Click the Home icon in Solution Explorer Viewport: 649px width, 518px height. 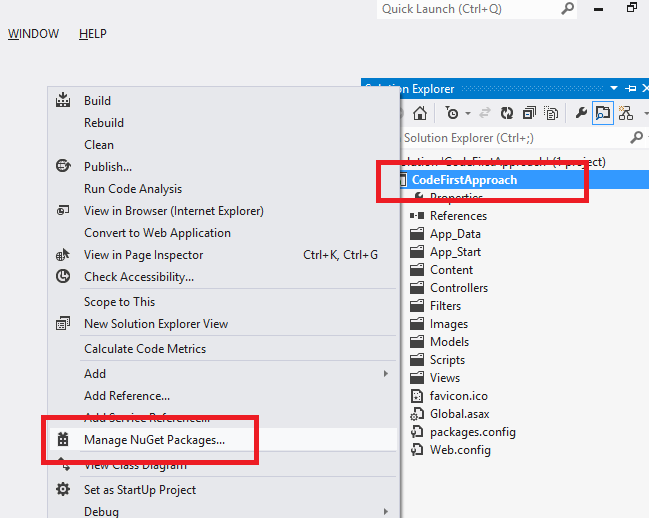point(420,113)
